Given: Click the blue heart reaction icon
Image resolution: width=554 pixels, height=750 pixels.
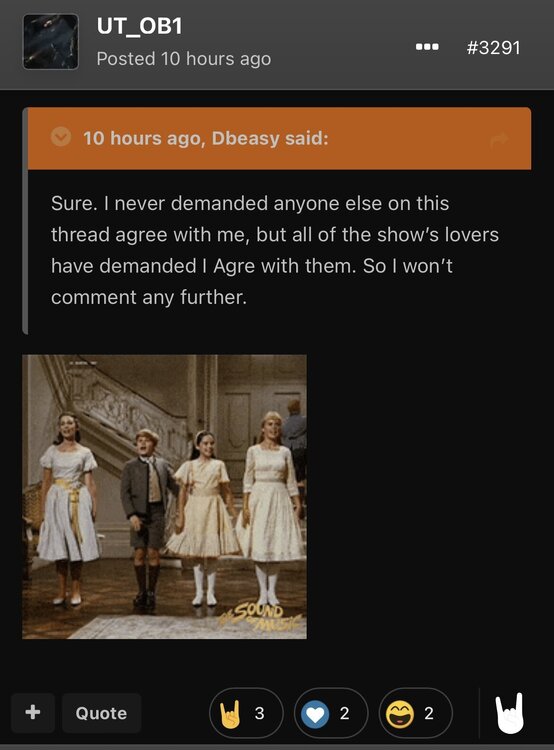Looking at the screenshot, I should point(315,714).
